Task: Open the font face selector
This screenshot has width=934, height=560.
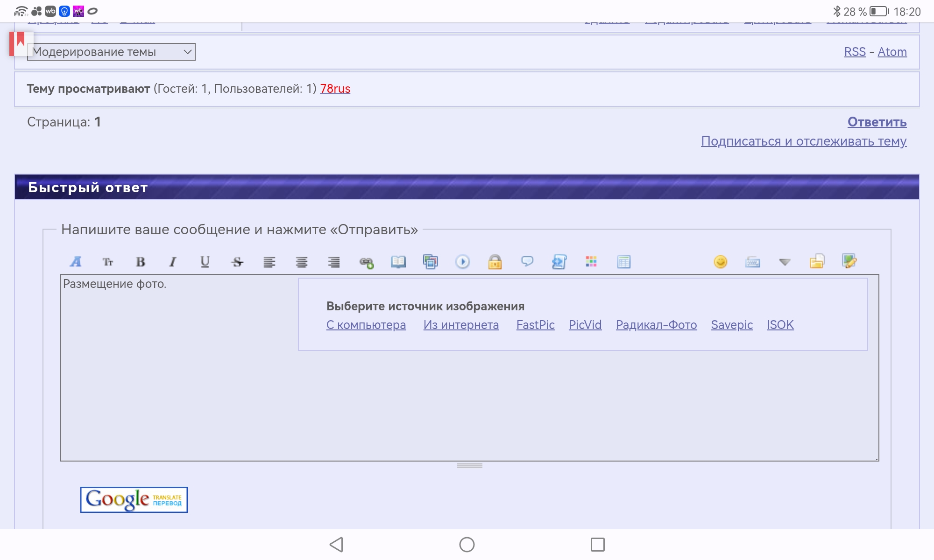Action: click(x=76, y=262)
